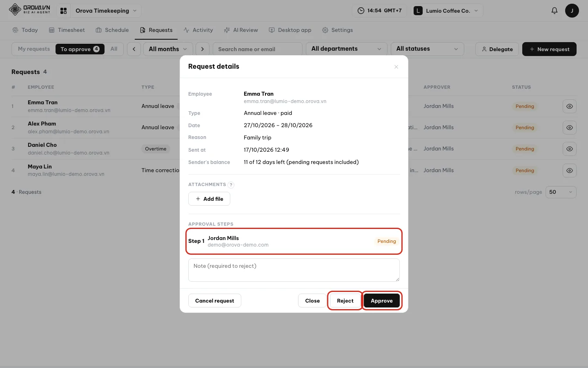
Task: Go to the Settings tab
Action: coord(337,30)
